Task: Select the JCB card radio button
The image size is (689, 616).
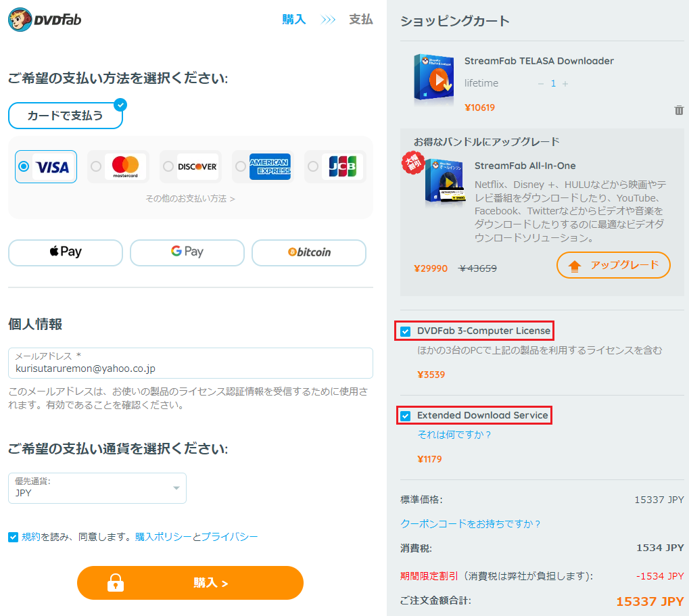Action: coord(313,166)
